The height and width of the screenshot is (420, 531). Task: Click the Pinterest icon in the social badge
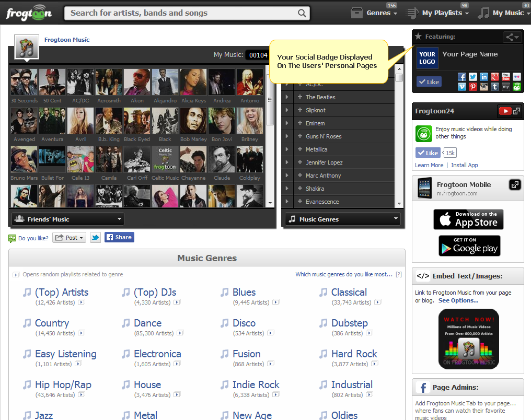point(473,87)
